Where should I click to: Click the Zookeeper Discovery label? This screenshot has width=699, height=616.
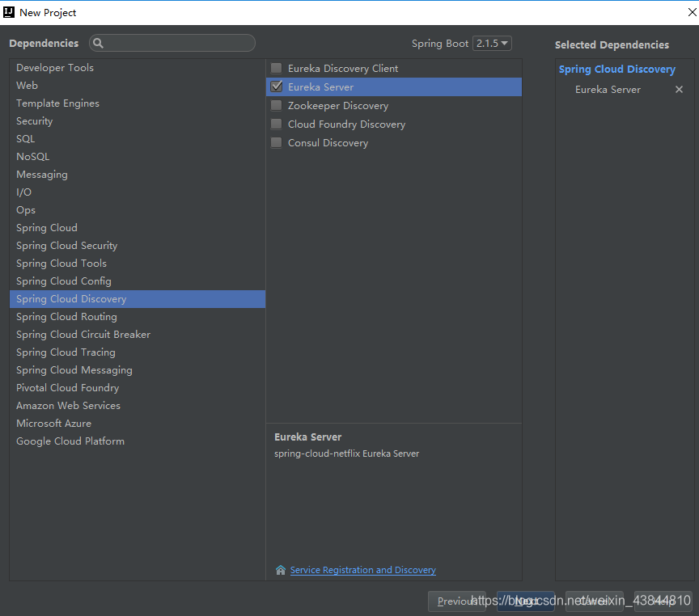click(338, 106)
